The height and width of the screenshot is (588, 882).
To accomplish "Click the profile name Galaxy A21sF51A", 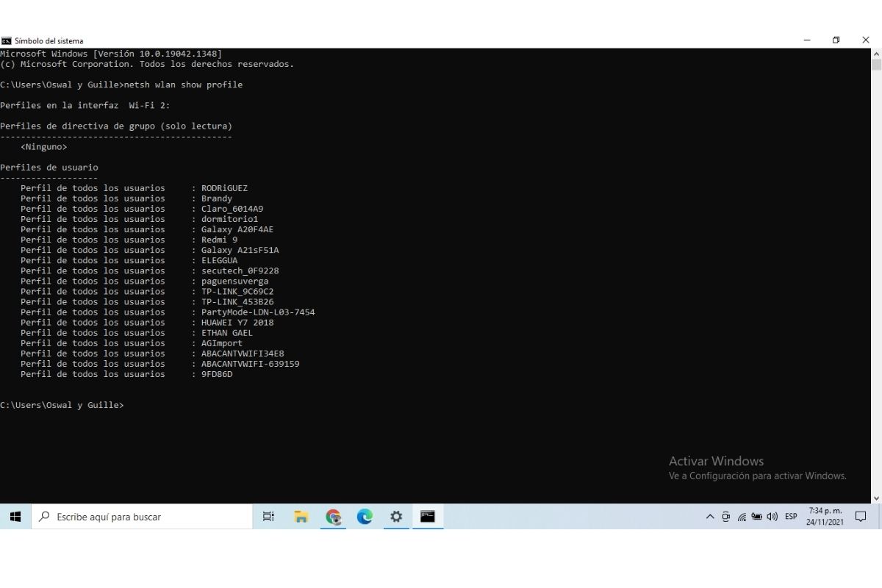I will (x=240, y=250).
